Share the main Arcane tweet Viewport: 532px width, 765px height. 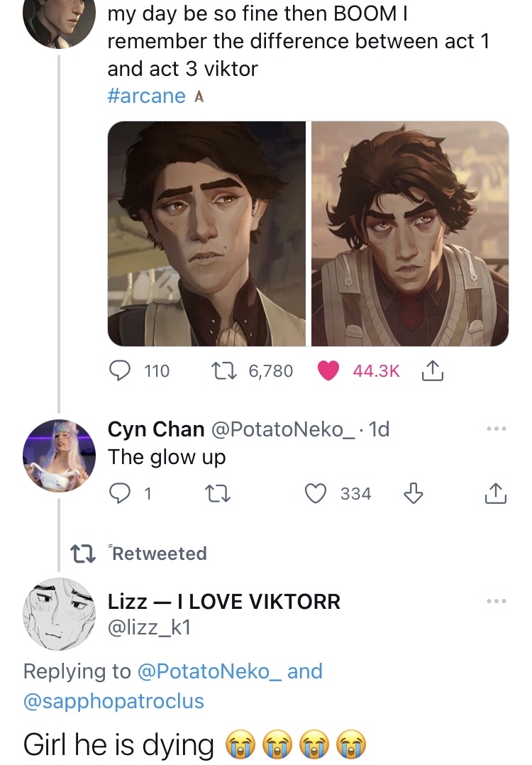pos(432,370)
